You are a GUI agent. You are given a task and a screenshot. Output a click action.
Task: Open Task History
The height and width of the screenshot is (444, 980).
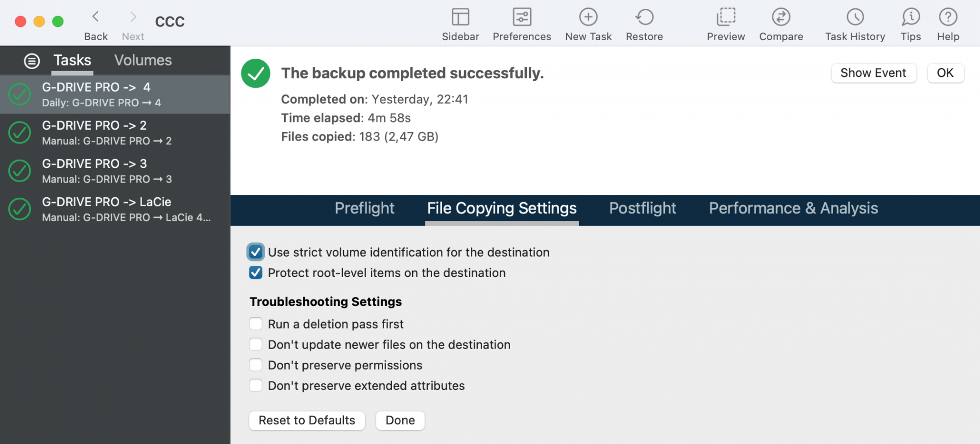(855, 18)
